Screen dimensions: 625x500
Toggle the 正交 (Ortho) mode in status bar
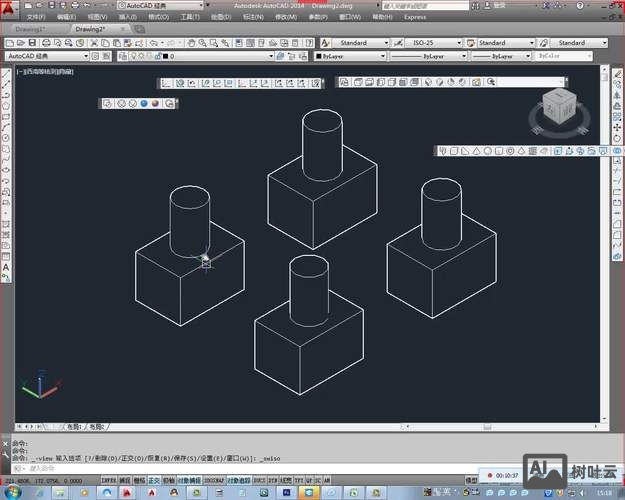click(x=155, y=479)
